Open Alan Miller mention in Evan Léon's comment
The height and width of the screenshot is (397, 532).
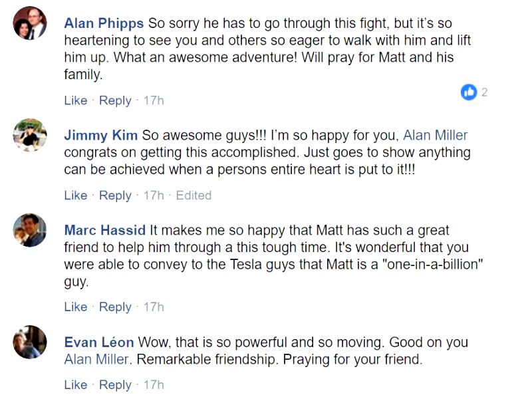coord(96,360)
